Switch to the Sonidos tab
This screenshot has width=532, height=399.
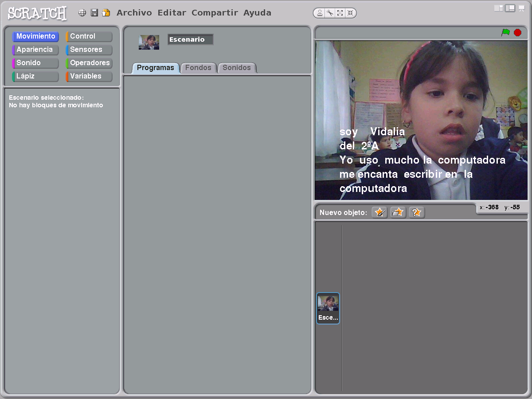click(237, 68)
